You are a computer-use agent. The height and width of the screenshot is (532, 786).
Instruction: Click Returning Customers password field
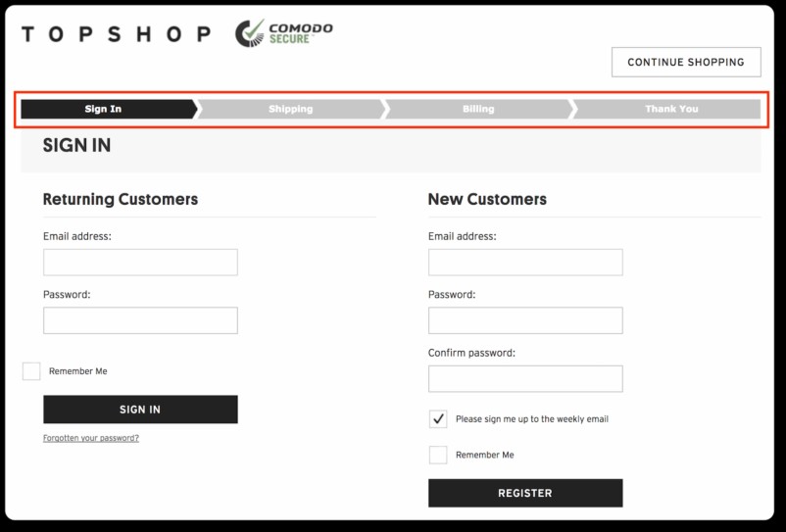point(140,320)
